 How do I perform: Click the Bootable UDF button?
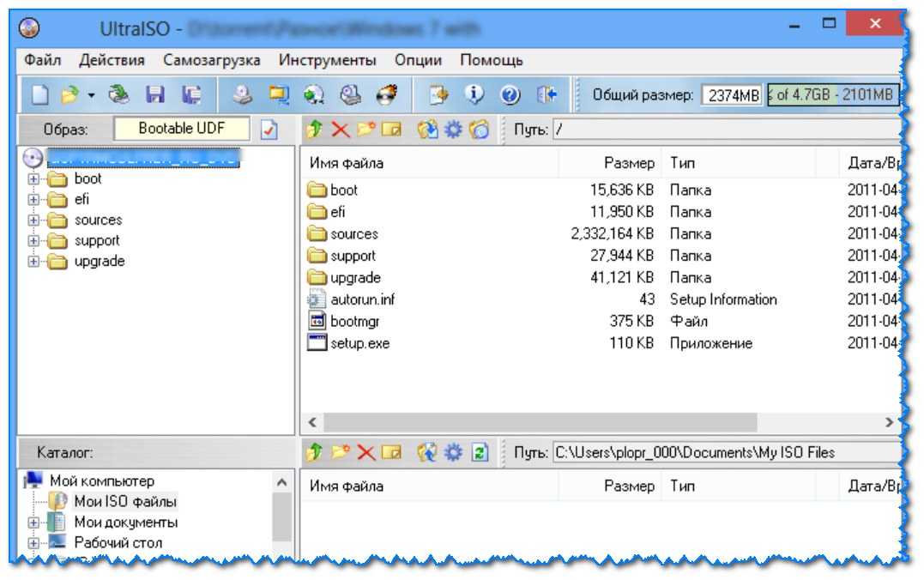(x=182, y=130)
